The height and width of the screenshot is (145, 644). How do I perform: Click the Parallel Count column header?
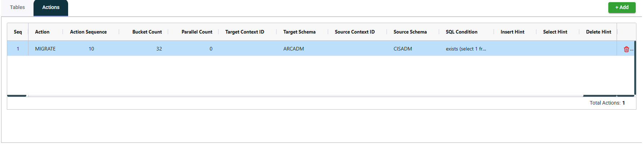(x=197, y=32)
